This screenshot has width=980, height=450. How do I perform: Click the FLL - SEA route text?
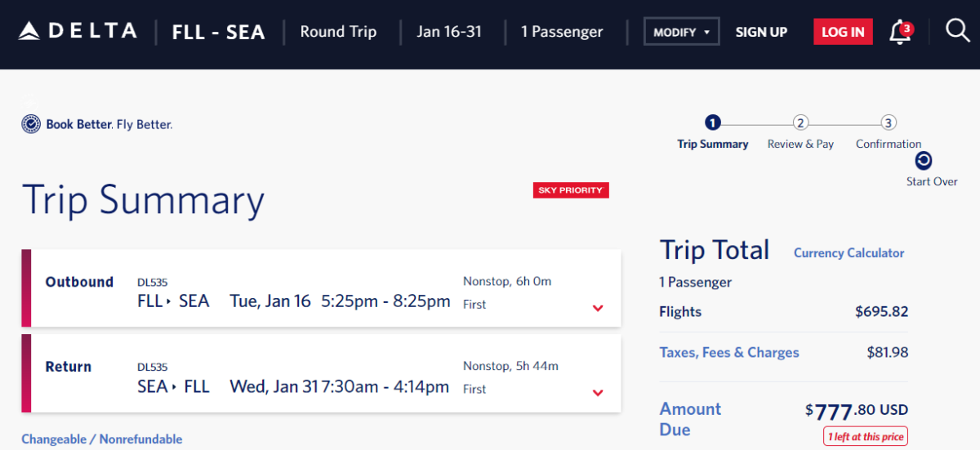tap(219, 33)
